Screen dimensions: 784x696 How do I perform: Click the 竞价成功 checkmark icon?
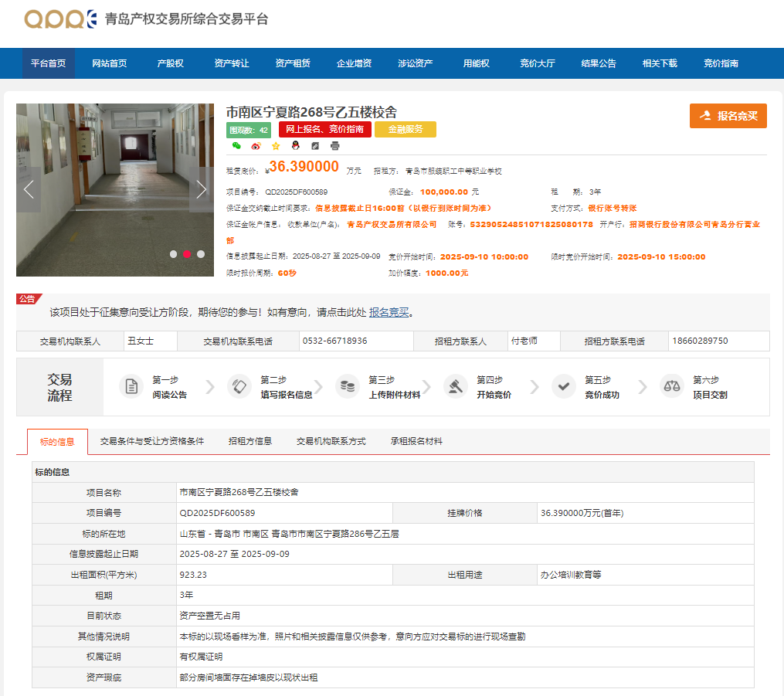click(x=564, y=386)
